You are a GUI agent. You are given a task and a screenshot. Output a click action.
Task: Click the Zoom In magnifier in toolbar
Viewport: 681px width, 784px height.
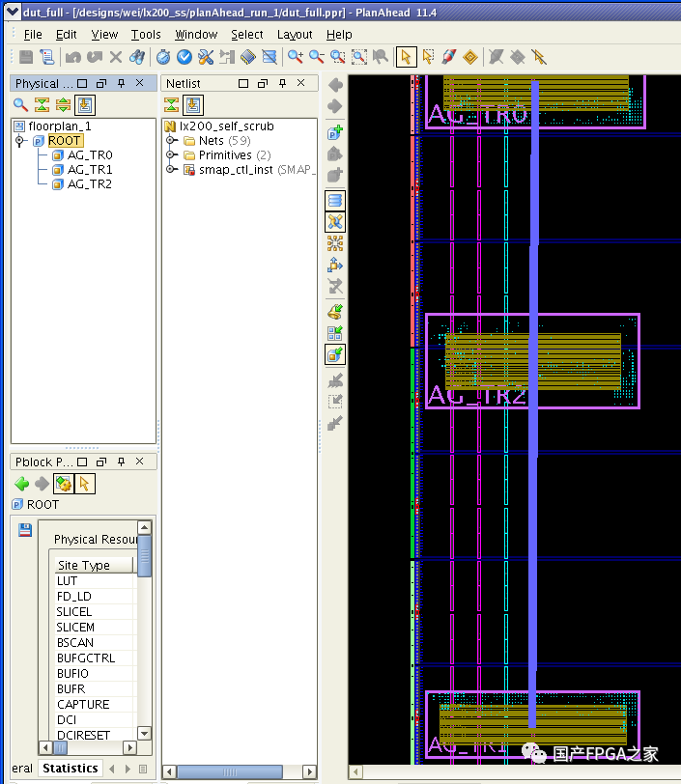[x=296, y=57]
